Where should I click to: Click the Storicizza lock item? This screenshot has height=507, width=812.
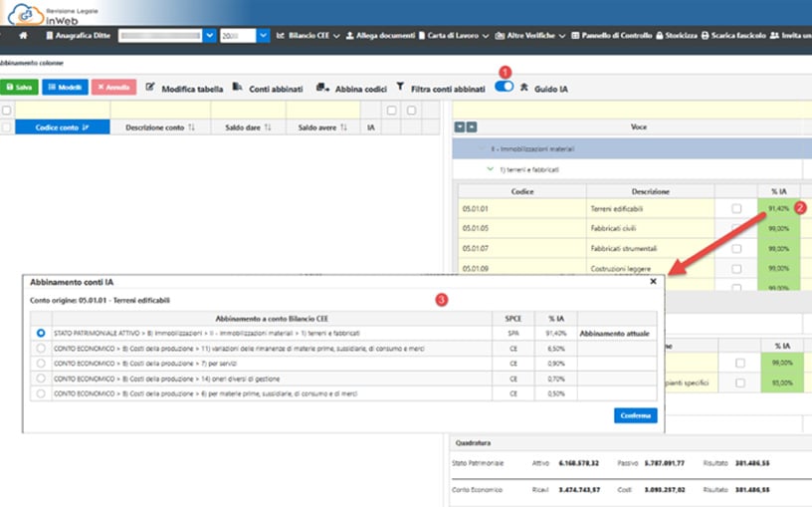point(677,35)
